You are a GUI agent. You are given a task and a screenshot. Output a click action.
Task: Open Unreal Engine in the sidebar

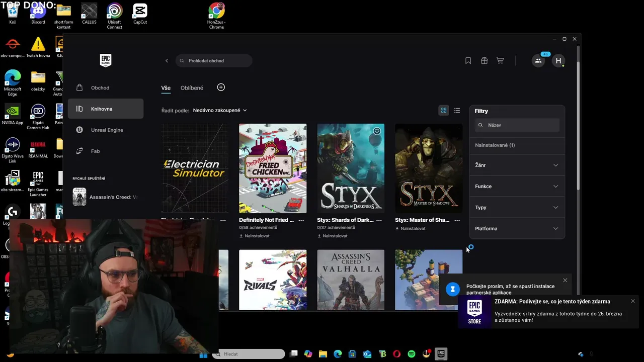click(106, 130)
